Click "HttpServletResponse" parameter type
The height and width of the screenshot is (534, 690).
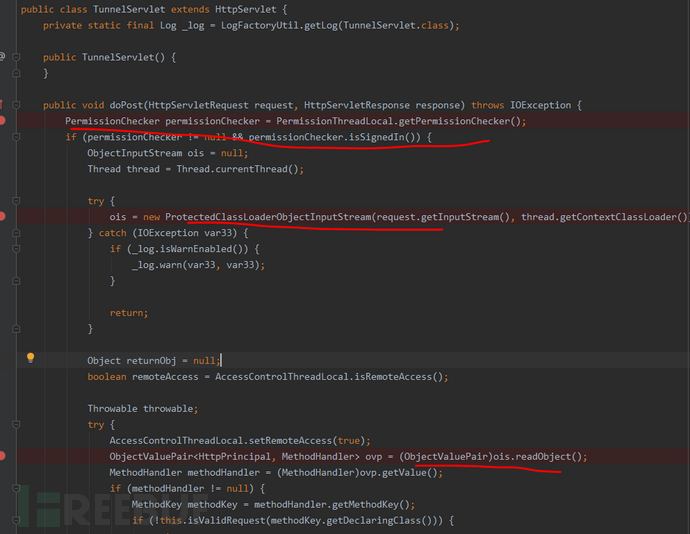[356, 105]
